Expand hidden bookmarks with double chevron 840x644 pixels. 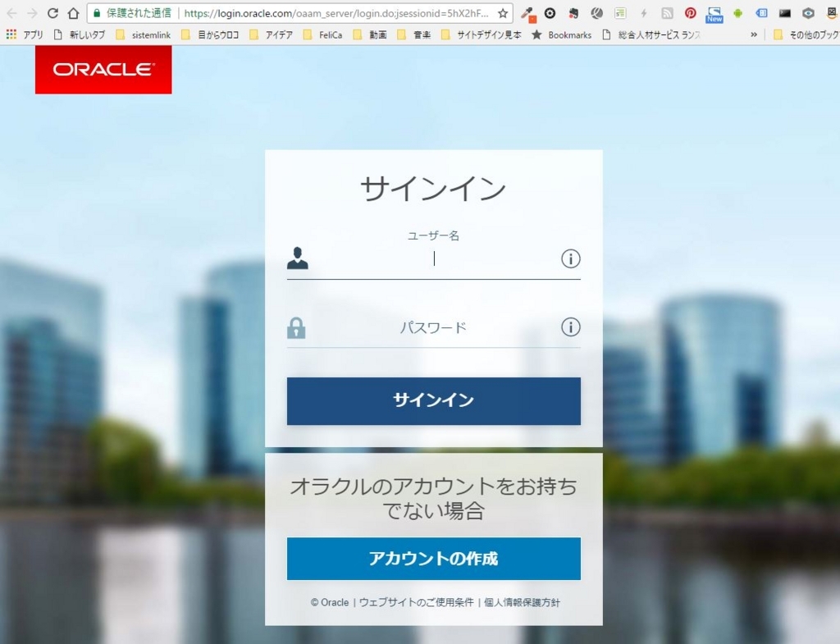754,34
